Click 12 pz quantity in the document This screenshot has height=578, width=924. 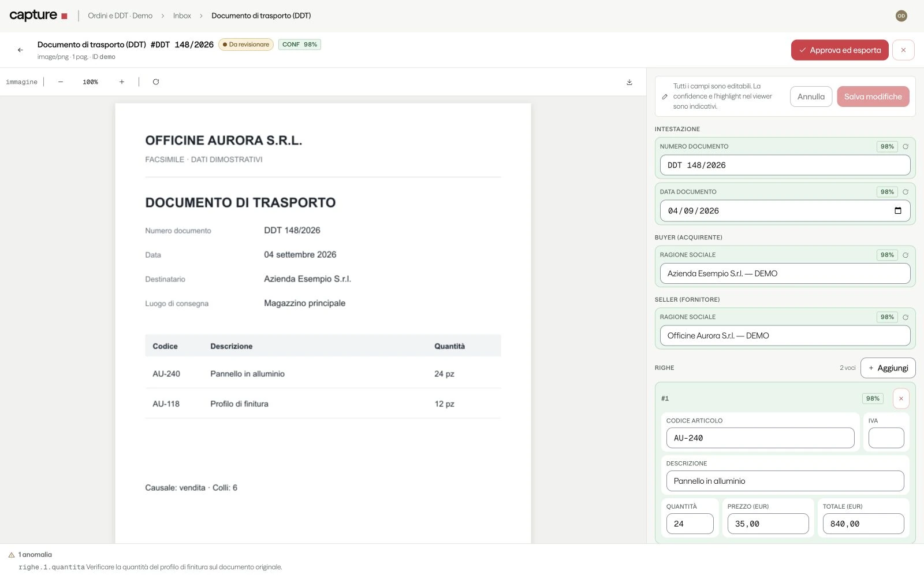444,404
